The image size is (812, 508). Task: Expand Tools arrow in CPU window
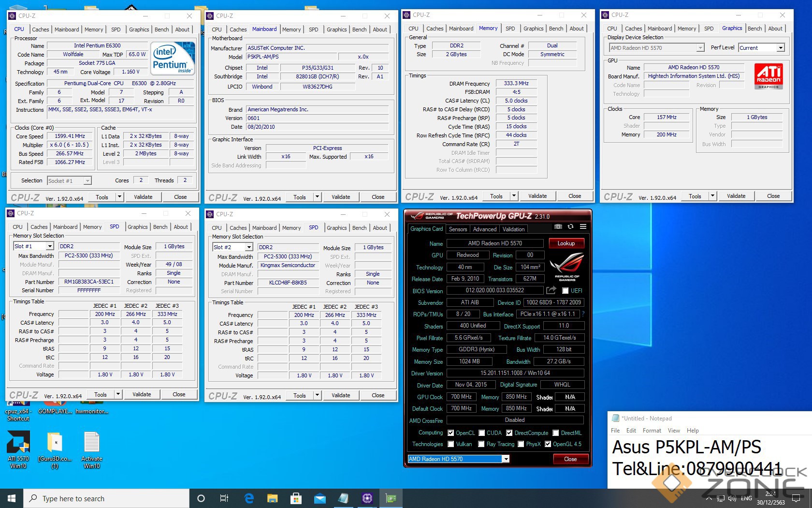(120, 197)
